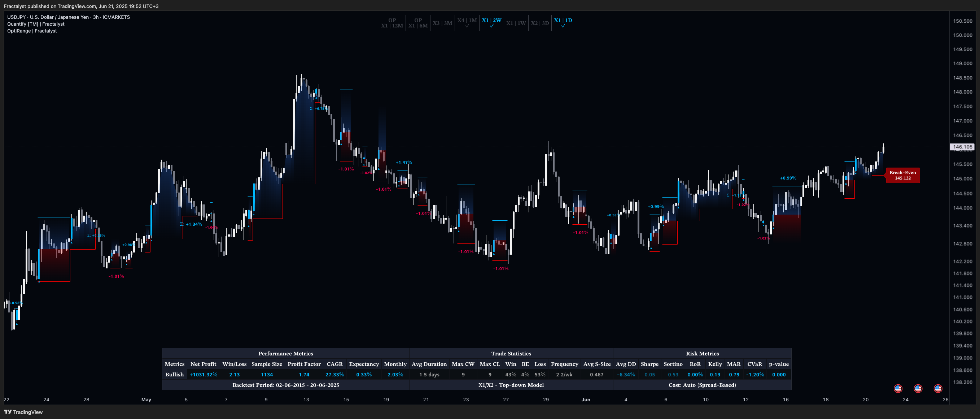Click the MAR value 0.79
The height and width of the screenshot is (419, 980).
734,375
